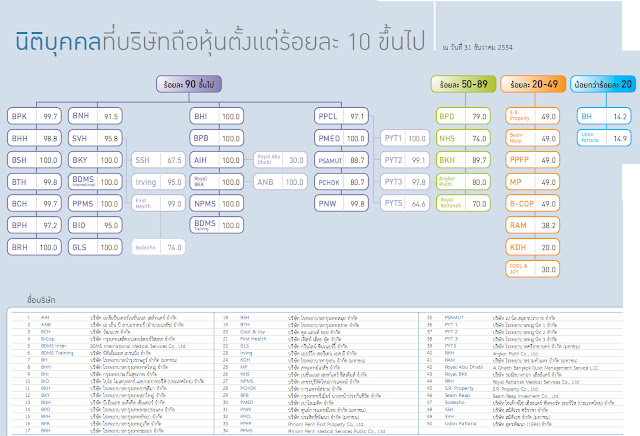The image size is (640, 436).
Task: Click the green BKH 89.7 box
Action: pos(463,160)
